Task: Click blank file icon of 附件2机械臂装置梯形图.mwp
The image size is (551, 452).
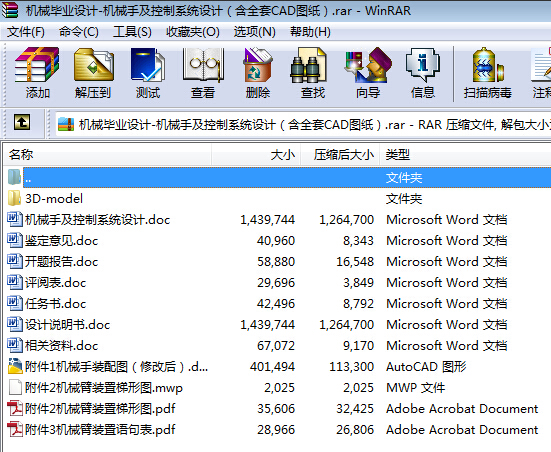Action: tap(15, 387)
